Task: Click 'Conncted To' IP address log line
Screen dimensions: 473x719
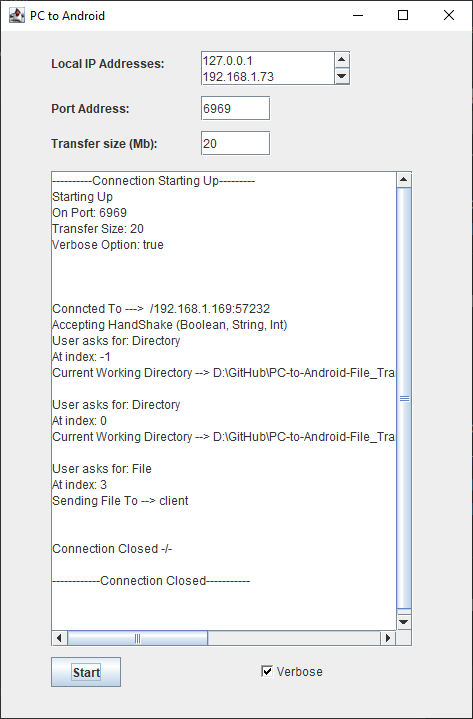Action: coord(161,308)
